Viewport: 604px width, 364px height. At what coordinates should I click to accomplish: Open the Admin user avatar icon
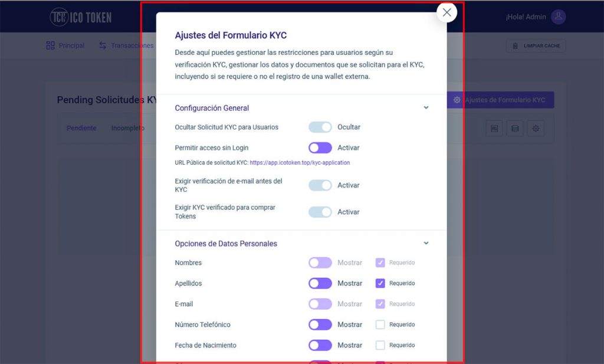coord(558,17)
